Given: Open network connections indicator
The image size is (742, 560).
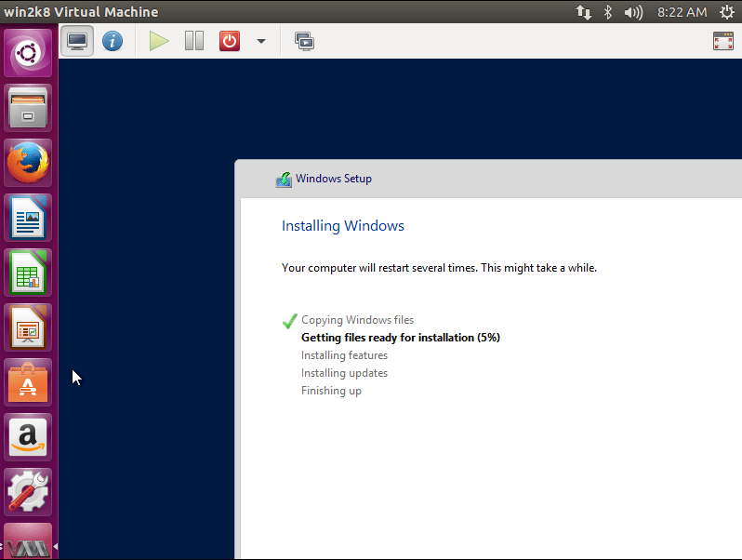Looking at the screenshot, I should [584, 12].
